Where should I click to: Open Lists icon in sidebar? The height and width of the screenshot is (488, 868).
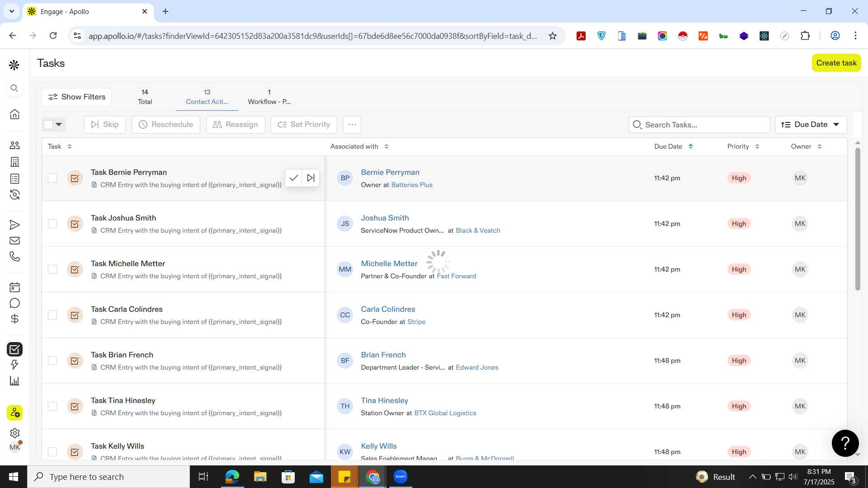point(14,178)
